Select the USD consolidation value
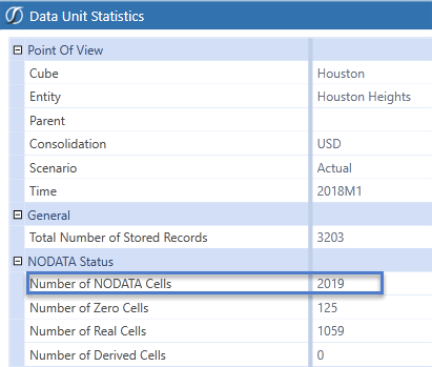Image resolution: width=432 pixels, height=367 pixels. (329, 144)
